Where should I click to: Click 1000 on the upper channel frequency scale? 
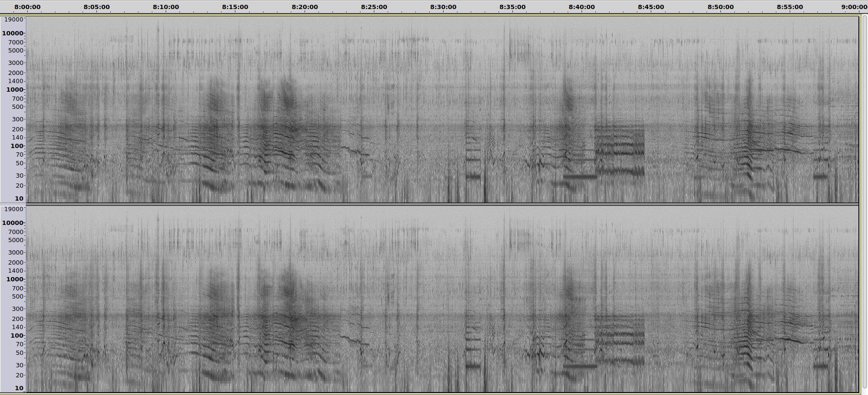(x=15, y=90)
